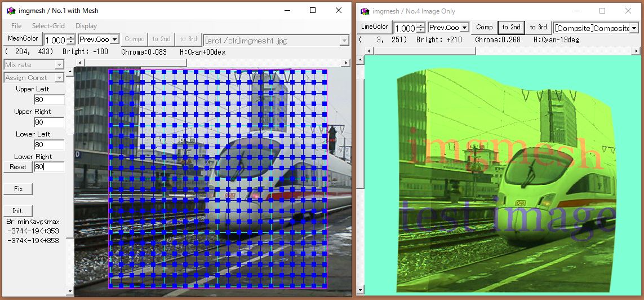
Task: Click the Reset button
Action: 17,167
